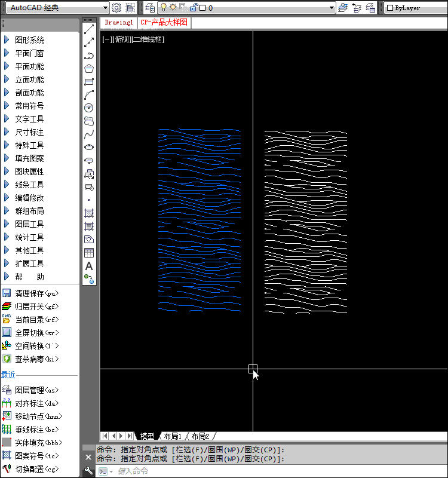Select the Gradient tool

(x=89, y=226)
